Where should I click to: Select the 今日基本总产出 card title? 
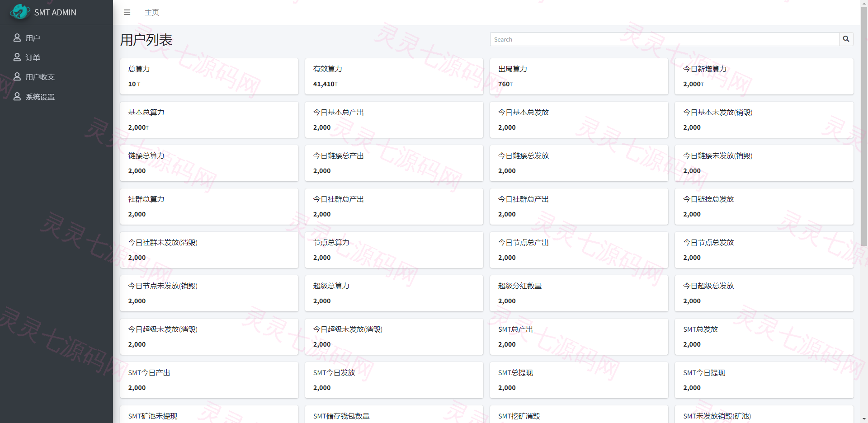point(338,112)
